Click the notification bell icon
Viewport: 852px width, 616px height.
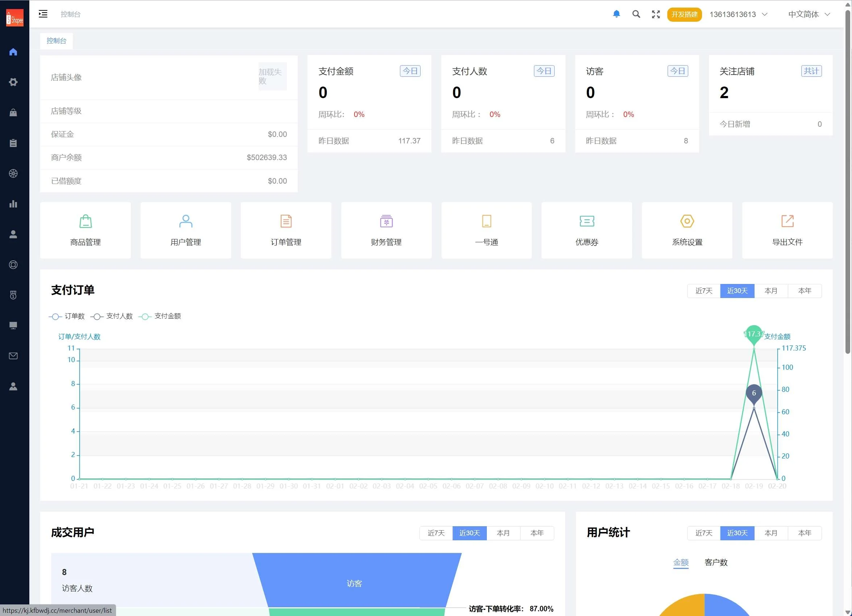[x=616, y=14]
